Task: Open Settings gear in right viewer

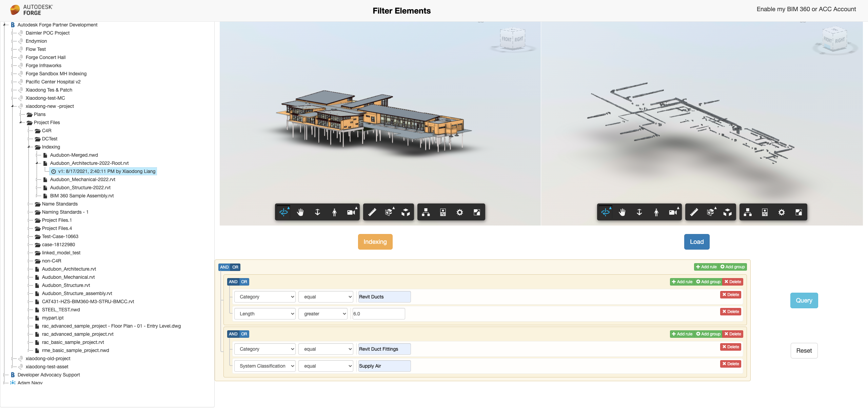Action: click(x=782, y=212)
